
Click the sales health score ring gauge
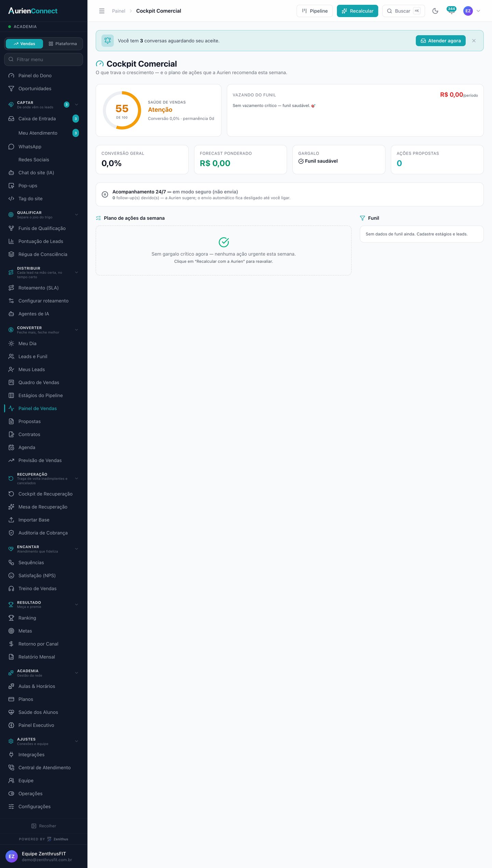(x=122, y=110)
